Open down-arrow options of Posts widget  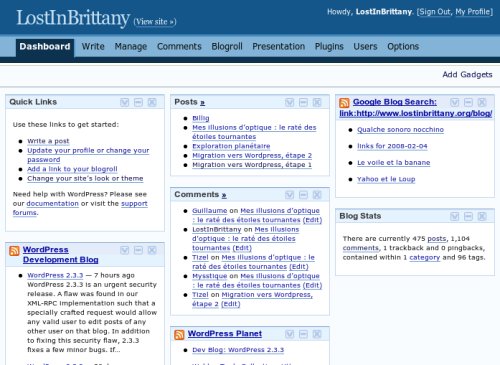tap(290, 102)
